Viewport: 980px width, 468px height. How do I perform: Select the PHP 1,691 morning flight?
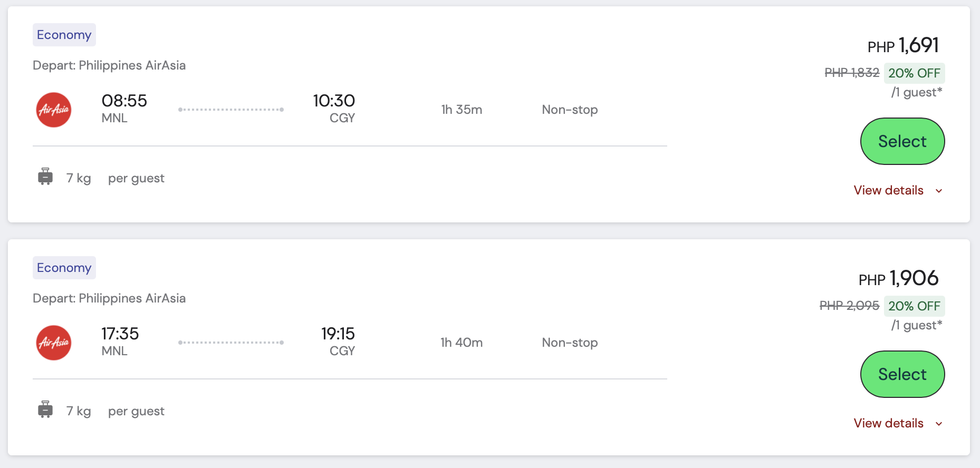click(902, 141)
